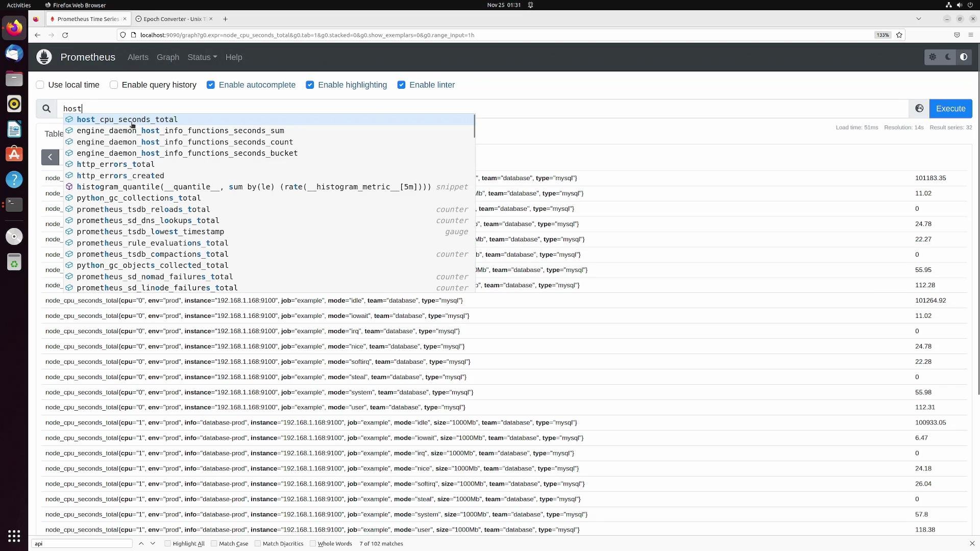Image resolution: width=980 pixels, height=551 pixels.
Task: Click the search magnifier icon beside query box
Action: tap(46, 109)
